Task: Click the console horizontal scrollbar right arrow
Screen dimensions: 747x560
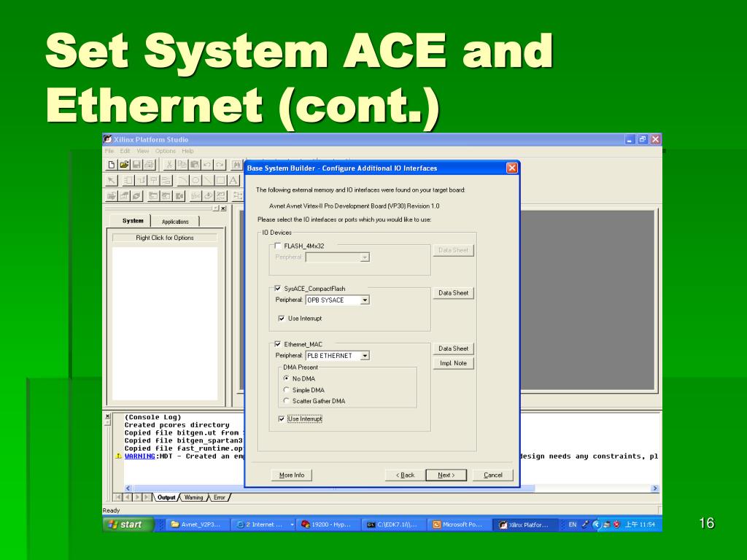Action: 655,488
